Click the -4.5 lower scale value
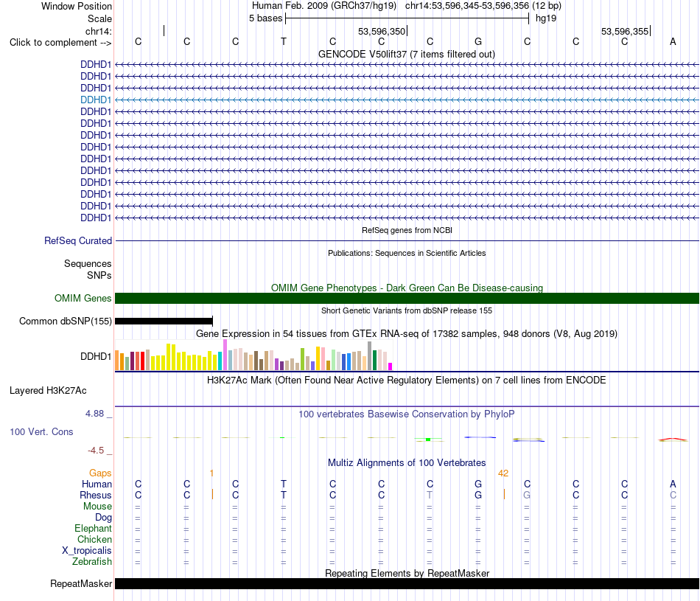 click(96, 451)
